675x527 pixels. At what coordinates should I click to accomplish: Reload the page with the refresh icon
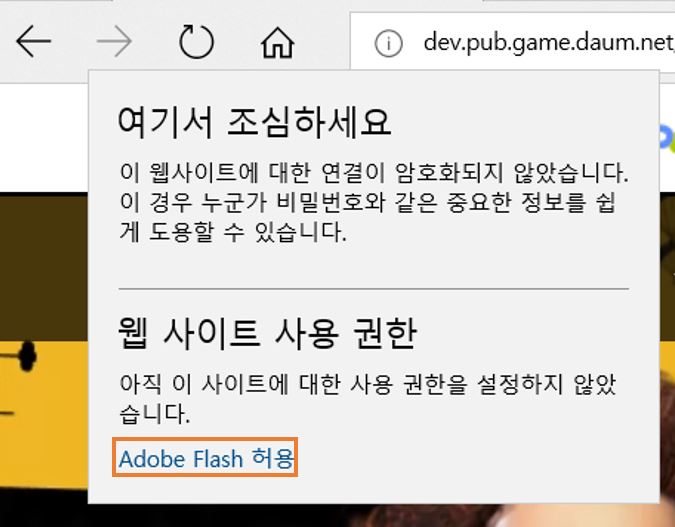coord(196,41)
